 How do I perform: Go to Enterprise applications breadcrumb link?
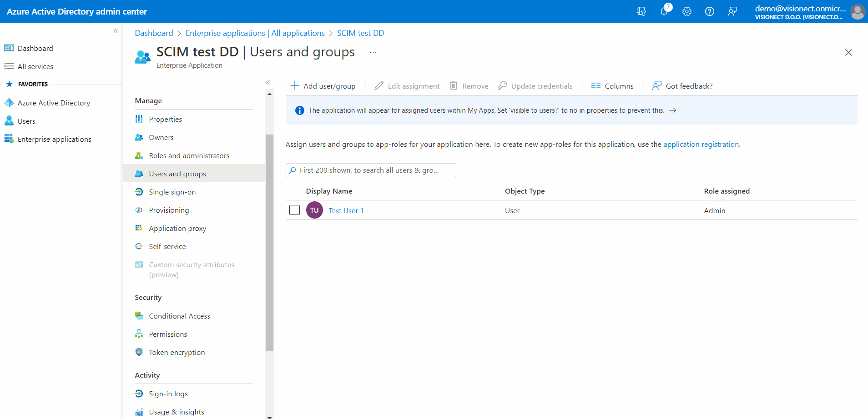pyautogui.click(x=255, y=33)
